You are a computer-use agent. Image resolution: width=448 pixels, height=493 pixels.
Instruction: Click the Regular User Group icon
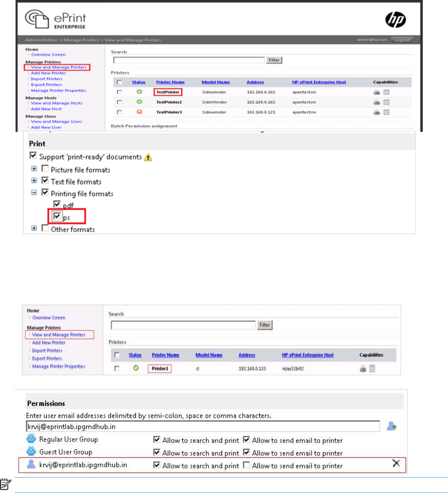click(31, 438)
